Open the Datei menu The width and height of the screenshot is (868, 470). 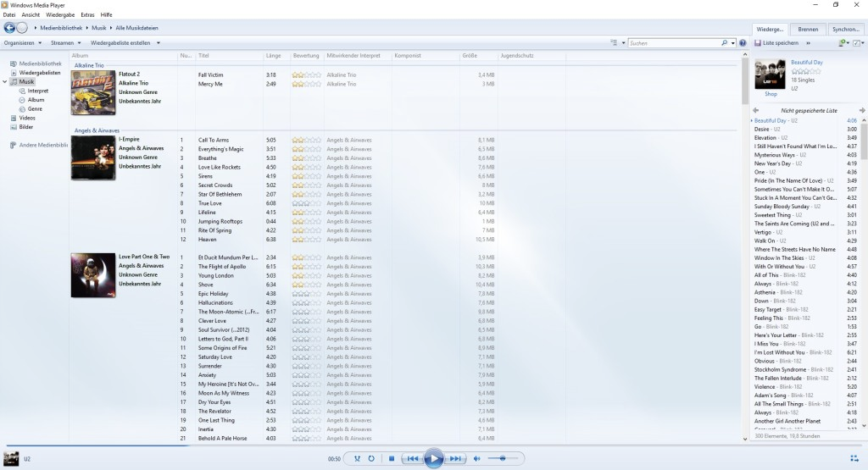pyautogui.click(x=9, y=15)
